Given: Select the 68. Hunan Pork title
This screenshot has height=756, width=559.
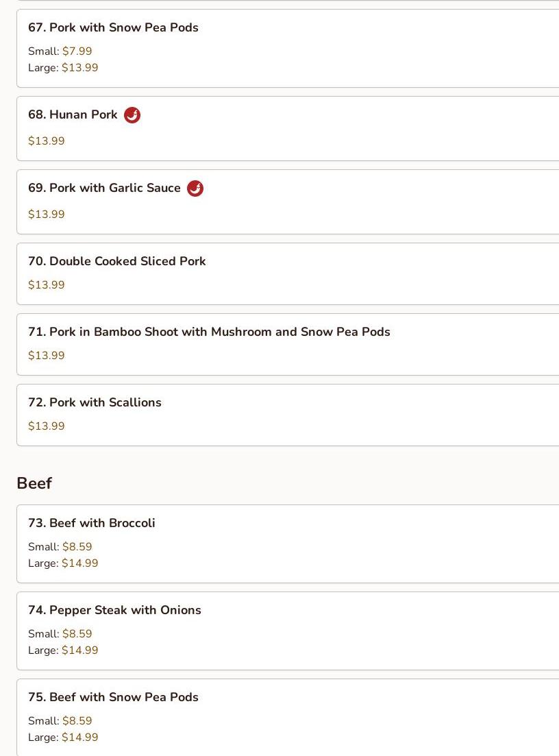Looking at the screenshot, I should pos(73,115).
